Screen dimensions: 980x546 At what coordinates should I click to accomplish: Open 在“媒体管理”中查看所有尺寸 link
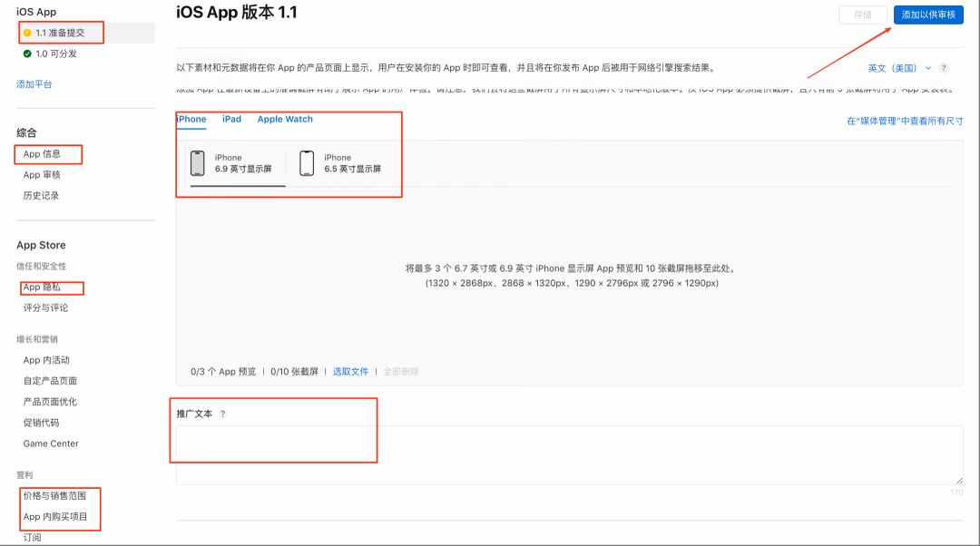coord(905,122)
